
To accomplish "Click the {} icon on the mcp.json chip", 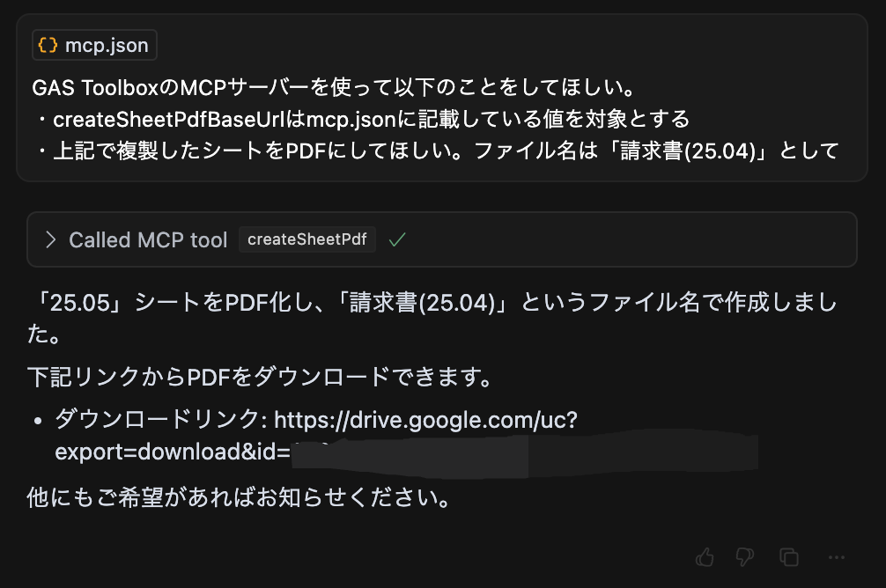I will (48, 44).
